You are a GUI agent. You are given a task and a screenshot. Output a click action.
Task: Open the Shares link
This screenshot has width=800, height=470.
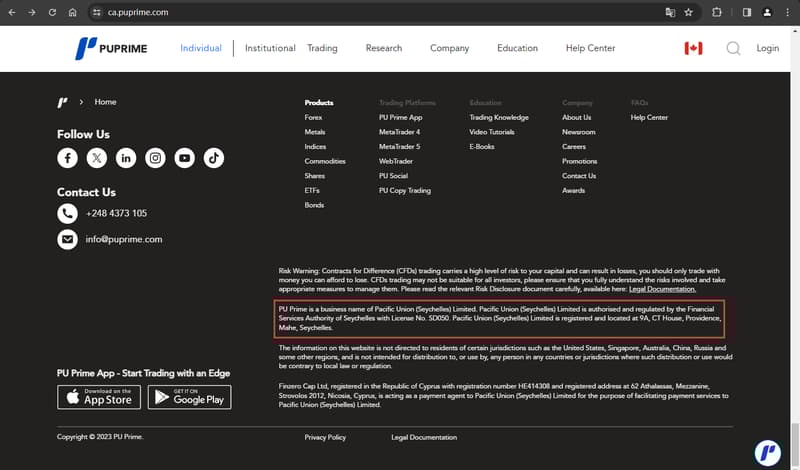point(315,176)
